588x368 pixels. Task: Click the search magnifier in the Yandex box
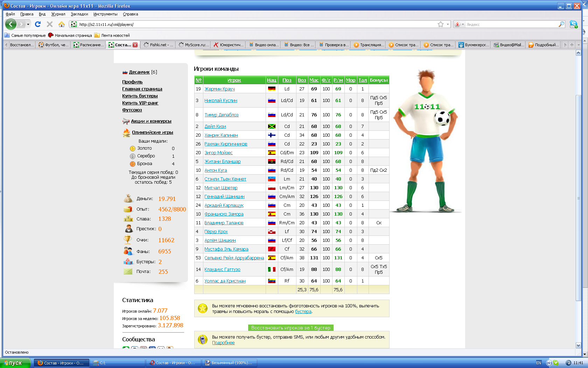[x=561, y=24]
